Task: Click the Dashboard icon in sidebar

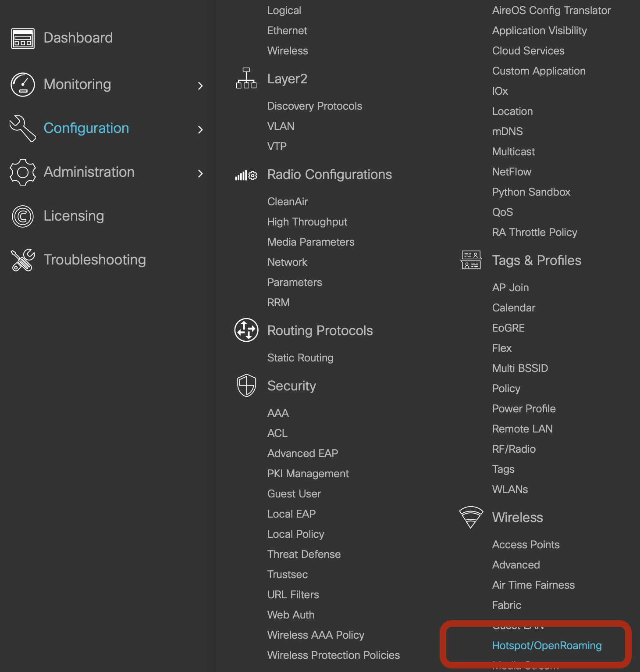Action: [x=23, y=39]
